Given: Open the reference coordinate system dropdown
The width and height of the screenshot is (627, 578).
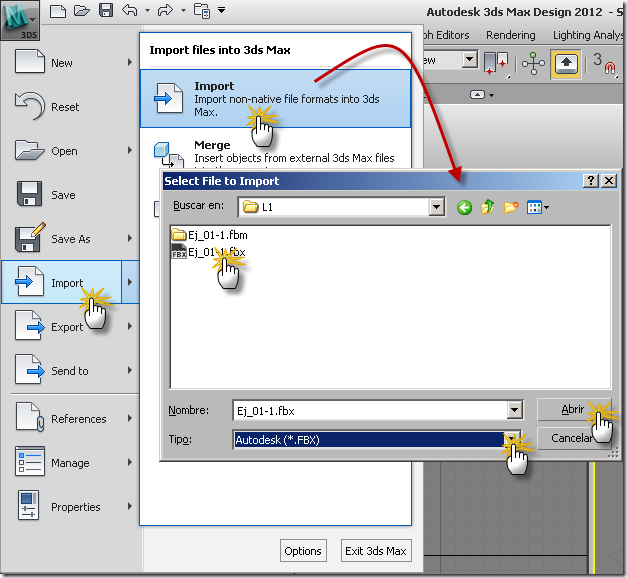Looking at the screenshot, I should 469,60.
